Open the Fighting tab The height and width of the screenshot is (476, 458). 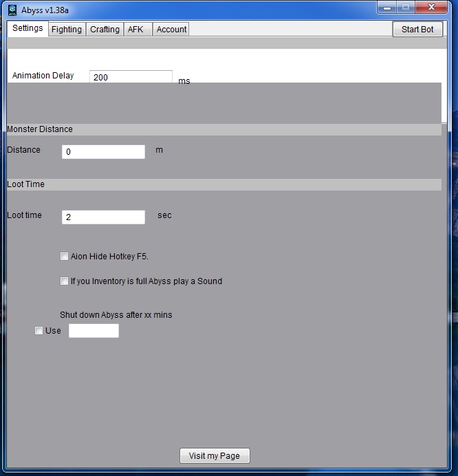click(x=67, y=30)
